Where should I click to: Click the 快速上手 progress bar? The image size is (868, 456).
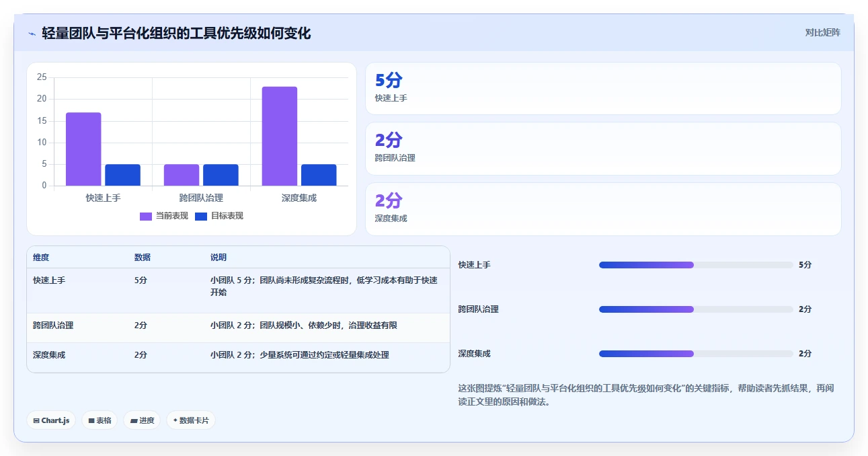[x=697, y=265]
